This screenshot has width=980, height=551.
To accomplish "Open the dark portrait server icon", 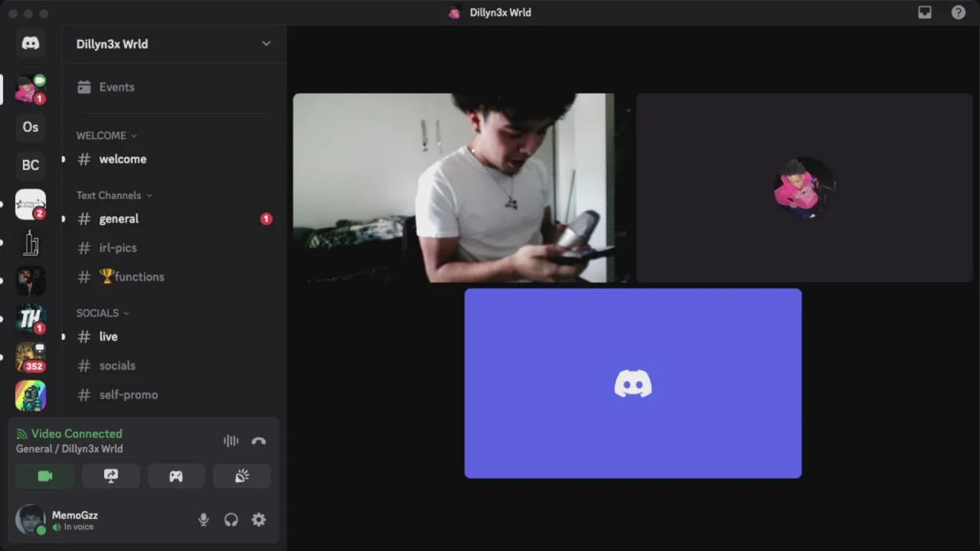I will pos(31,281).
